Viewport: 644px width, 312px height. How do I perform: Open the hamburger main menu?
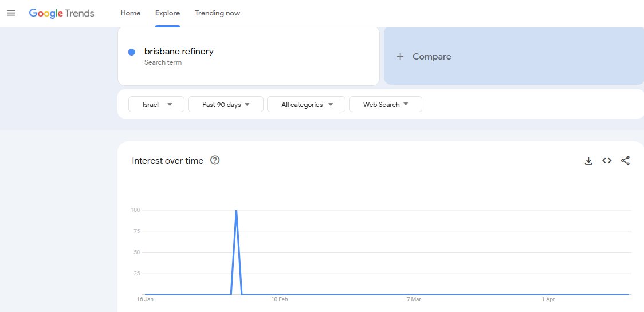11,13
